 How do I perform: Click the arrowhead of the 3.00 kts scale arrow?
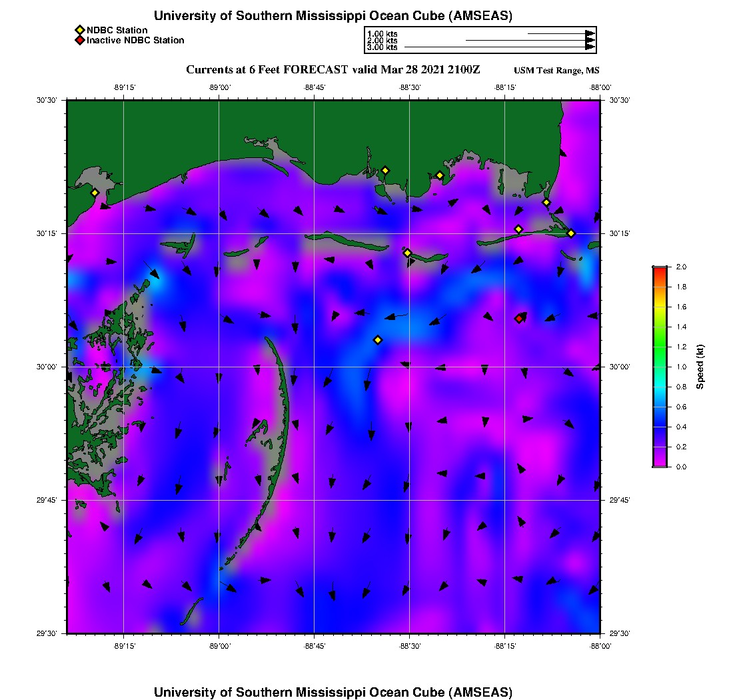[590, 47]
